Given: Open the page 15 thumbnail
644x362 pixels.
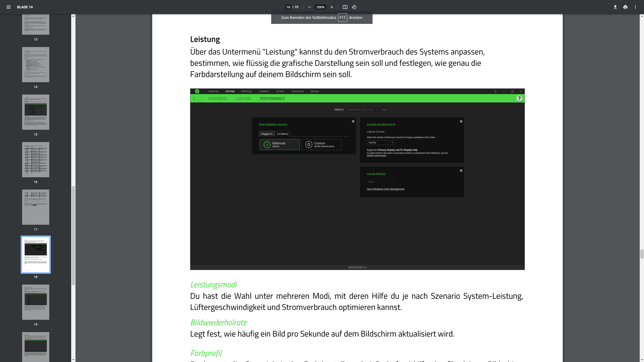Looking at the screenshot, I should point(36,112).
